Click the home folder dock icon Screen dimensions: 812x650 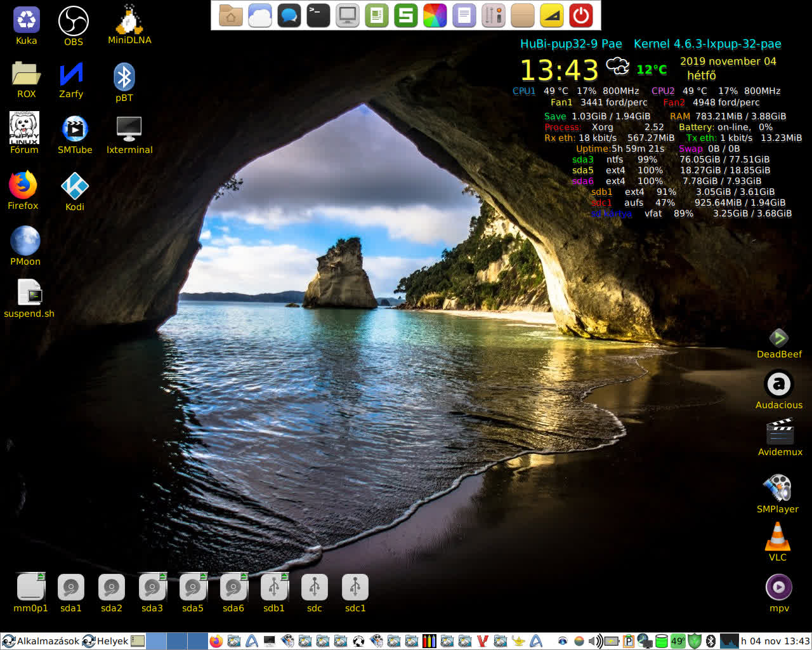point(231,15)
